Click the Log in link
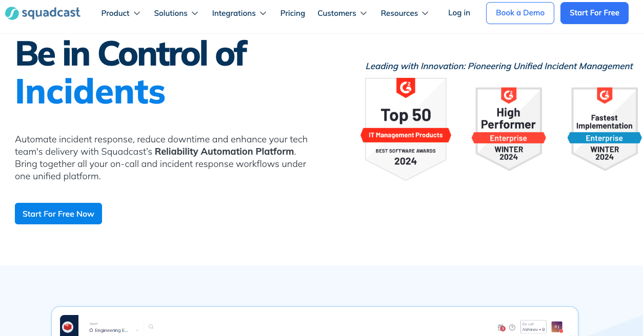 459,13
